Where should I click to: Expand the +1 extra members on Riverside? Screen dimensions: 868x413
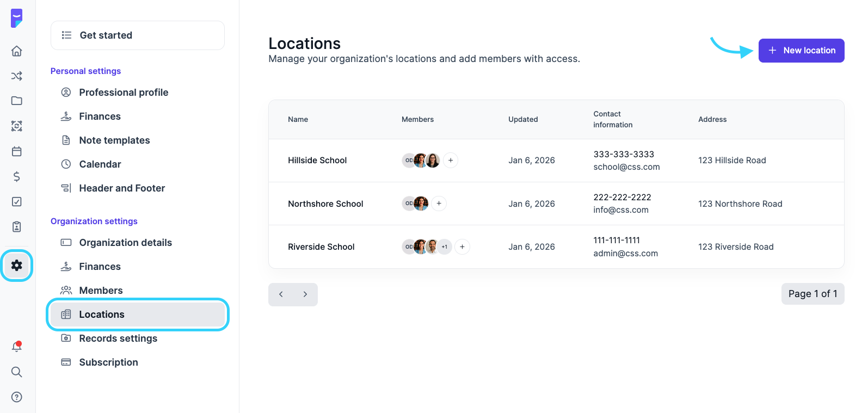[445, 246]
